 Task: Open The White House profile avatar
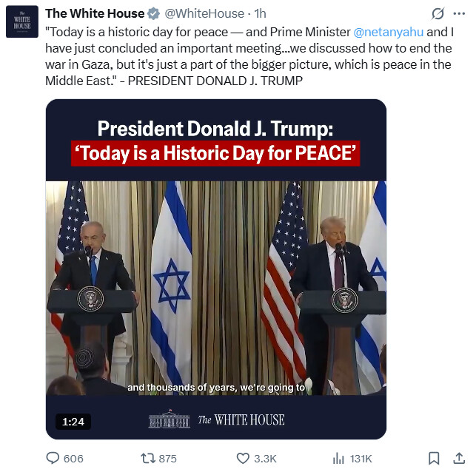pyautogui.click(x=22, y=24)
